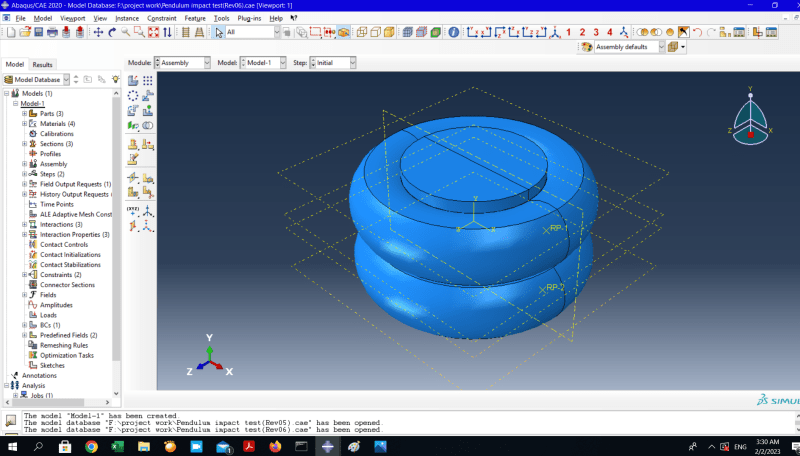The image size is (800, 456).
Task: Open the File menu
Action: tap(20, 18)
